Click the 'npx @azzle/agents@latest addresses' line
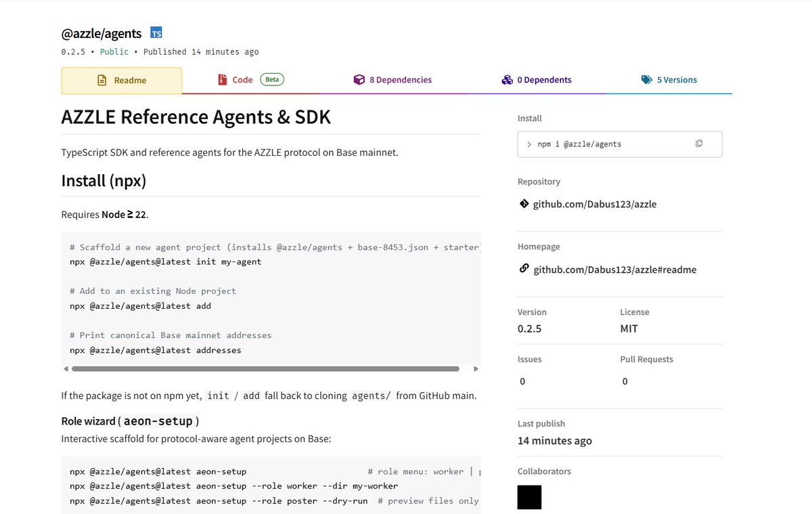 coord(155,350)
